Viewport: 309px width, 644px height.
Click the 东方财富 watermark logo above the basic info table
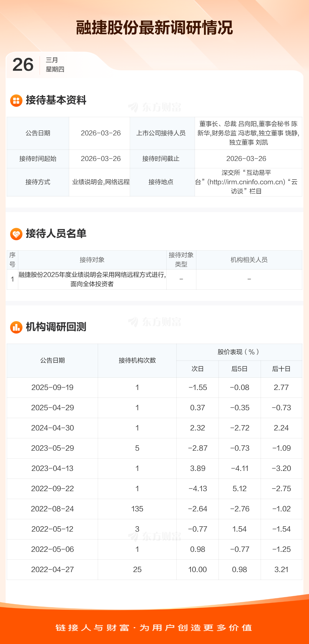155,107
